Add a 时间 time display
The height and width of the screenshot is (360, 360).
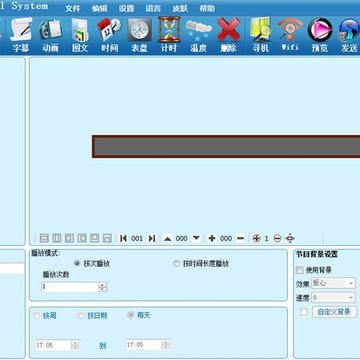pos(110,35)
